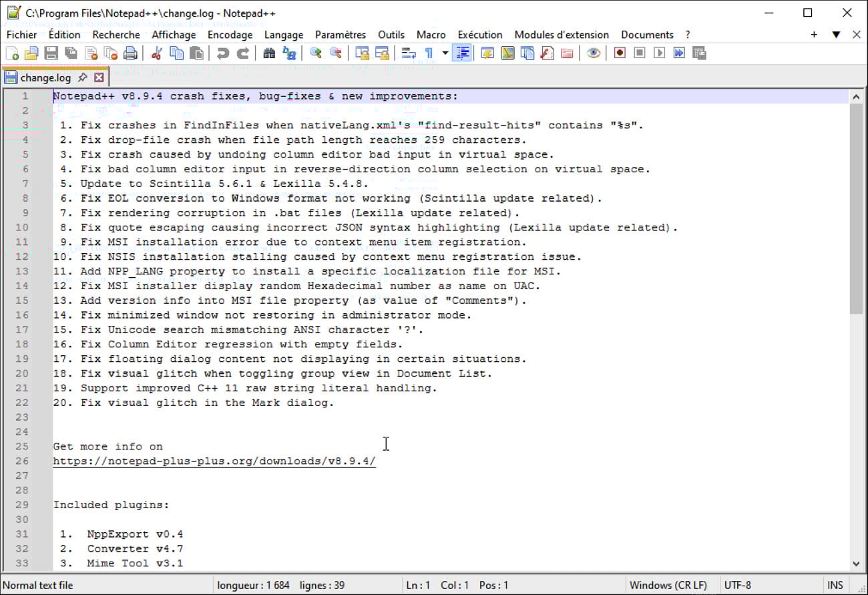
Task: Open the Document Map panel icon
Action: (507, 53)
